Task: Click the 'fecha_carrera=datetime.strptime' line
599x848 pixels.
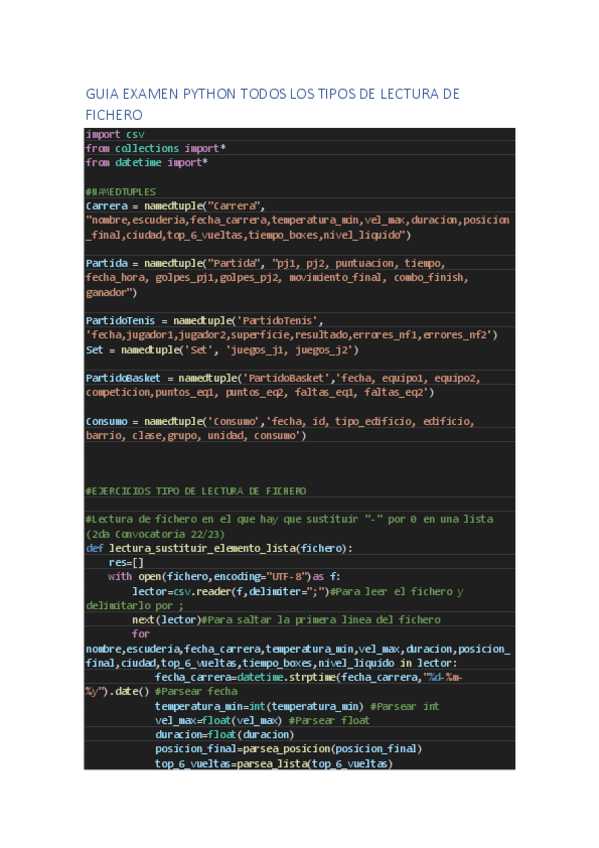Action: (x=309, y=677)
